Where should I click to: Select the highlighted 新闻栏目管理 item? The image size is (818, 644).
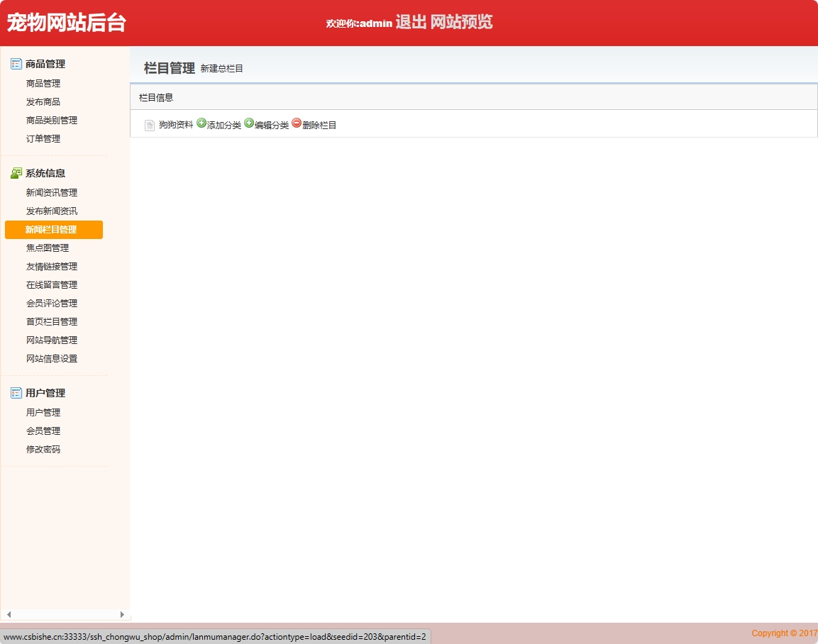pos(54,229)
